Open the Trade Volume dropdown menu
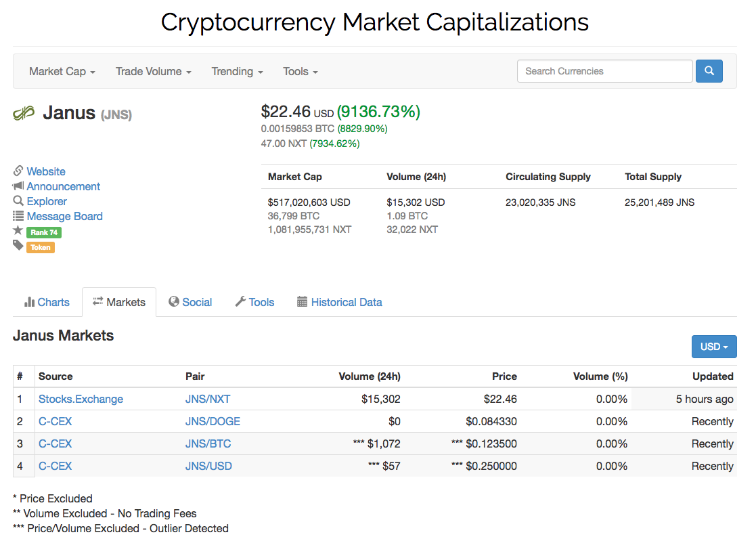 [154, 71]
